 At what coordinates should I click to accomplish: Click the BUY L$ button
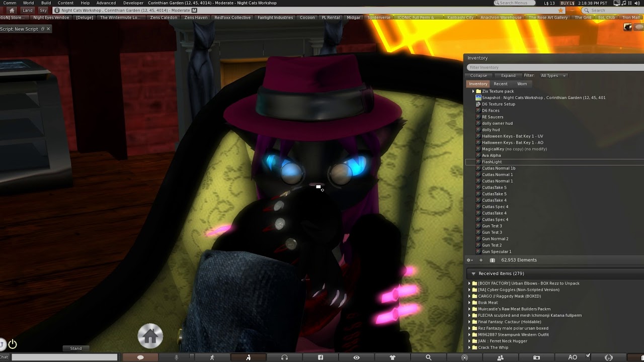(567, 3)
